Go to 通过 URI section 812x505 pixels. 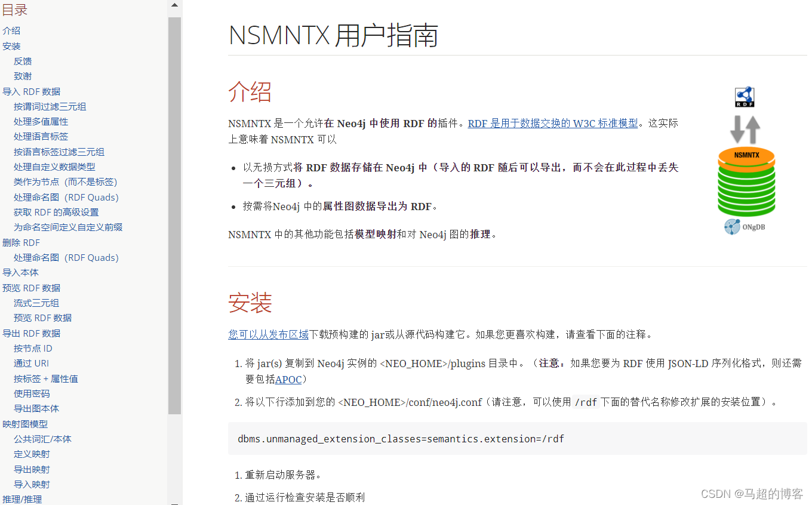(32, 363)
